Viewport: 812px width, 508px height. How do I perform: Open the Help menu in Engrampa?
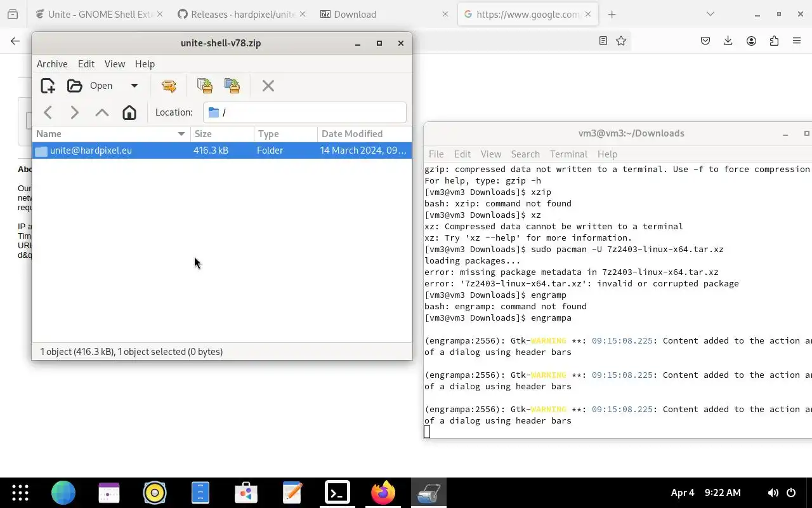[x=145, y=64]
